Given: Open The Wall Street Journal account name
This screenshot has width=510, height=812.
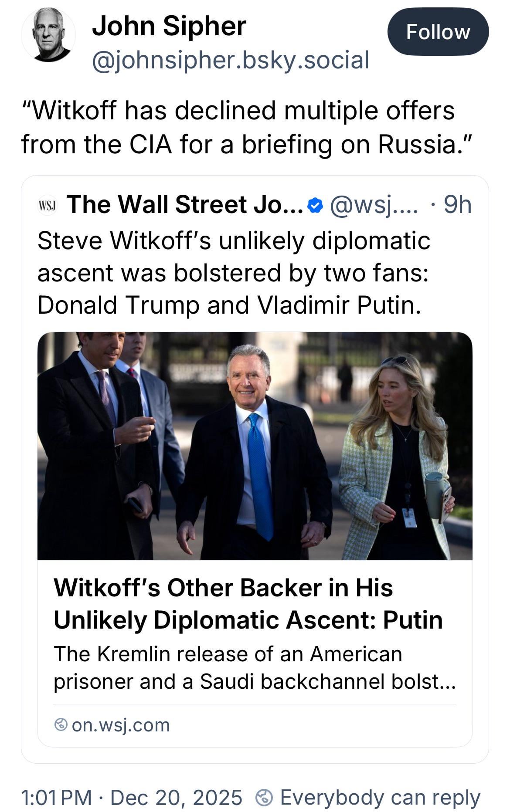Looking at the screenshot, I should 184,204.
